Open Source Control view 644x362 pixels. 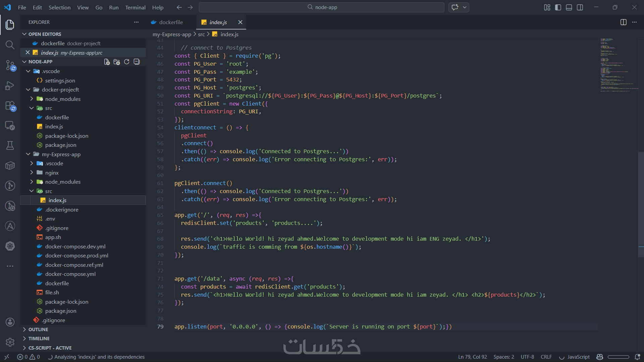10,65
